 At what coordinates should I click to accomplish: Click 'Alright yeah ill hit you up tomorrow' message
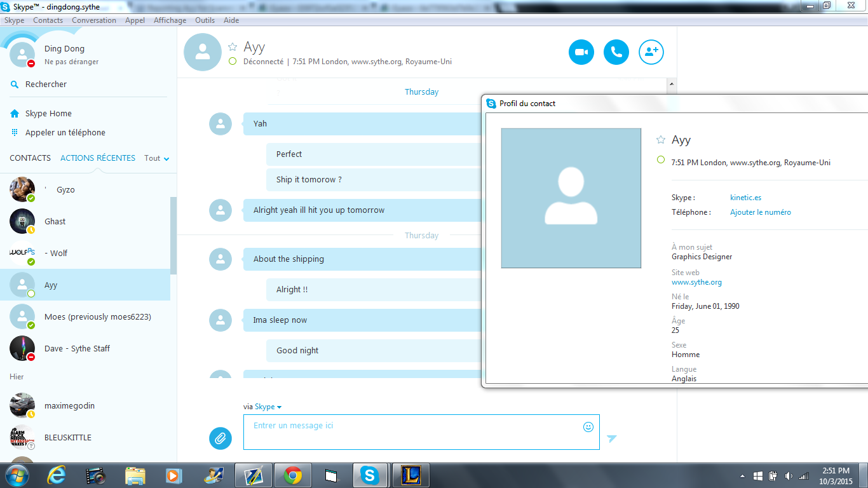click(x=362, y=210)
